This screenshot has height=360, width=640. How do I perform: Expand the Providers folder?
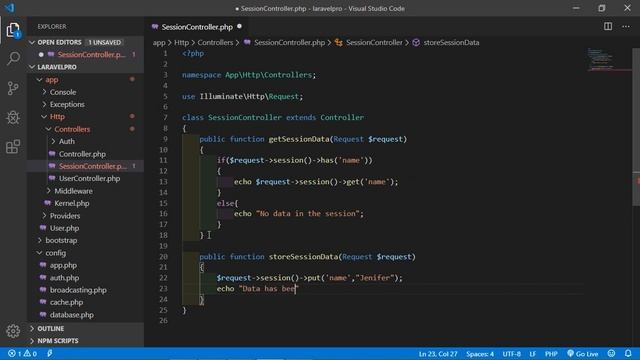(44, 216)
